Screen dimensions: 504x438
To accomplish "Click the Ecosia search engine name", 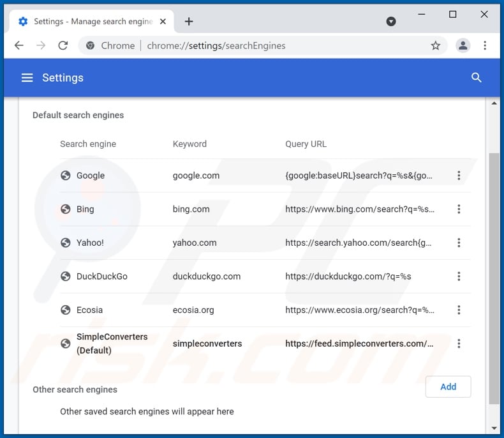I will (x=89, y=310).
